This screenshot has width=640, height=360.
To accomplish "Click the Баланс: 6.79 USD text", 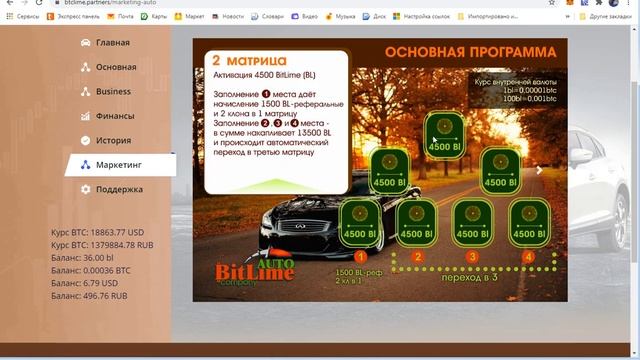I will 84,283.
